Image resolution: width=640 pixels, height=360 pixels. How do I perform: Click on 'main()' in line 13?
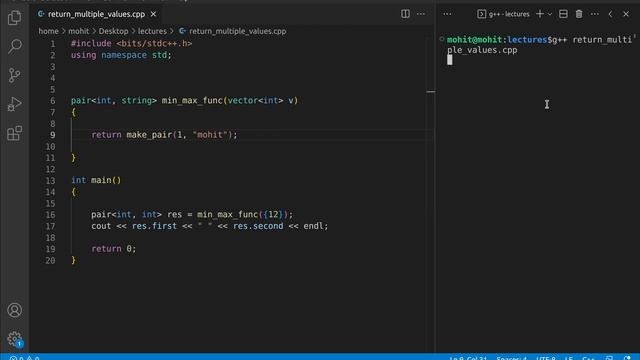(106, 180)
